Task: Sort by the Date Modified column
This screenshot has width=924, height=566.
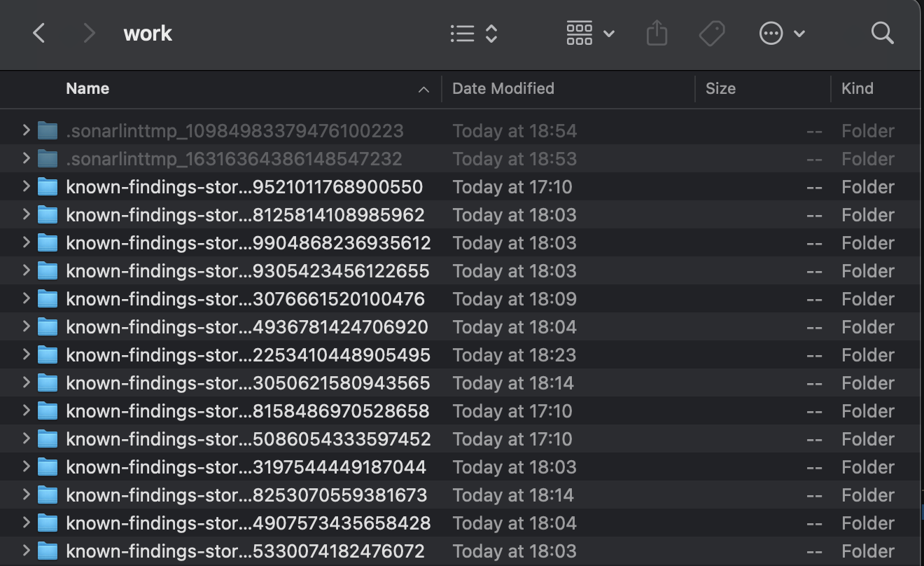Action: (x=503, y=88)
